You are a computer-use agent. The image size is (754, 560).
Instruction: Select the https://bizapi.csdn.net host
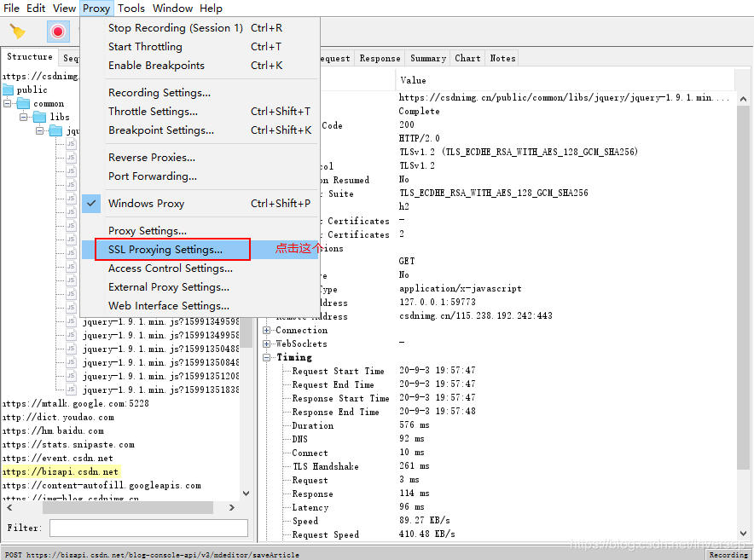(61, 471)
